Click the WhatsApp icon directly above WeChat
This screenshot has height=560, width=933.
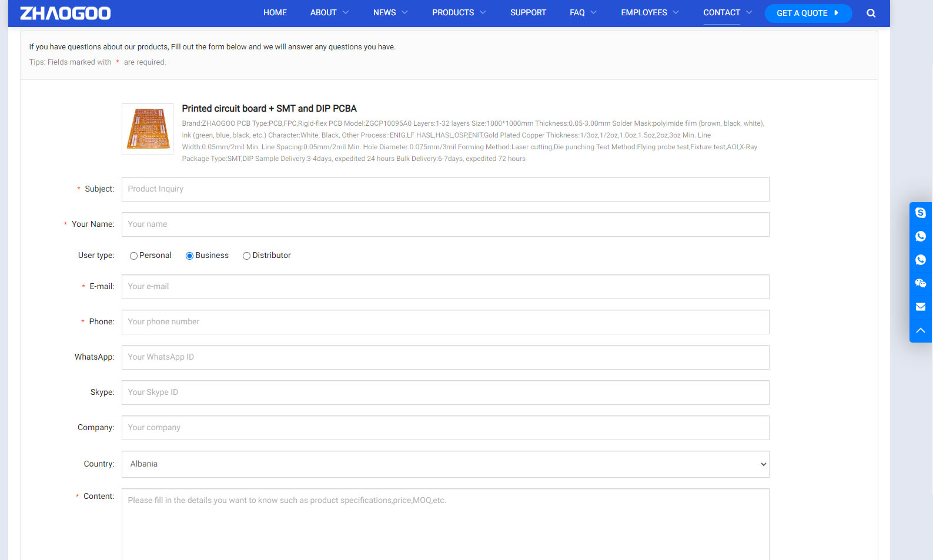point(921,260)
